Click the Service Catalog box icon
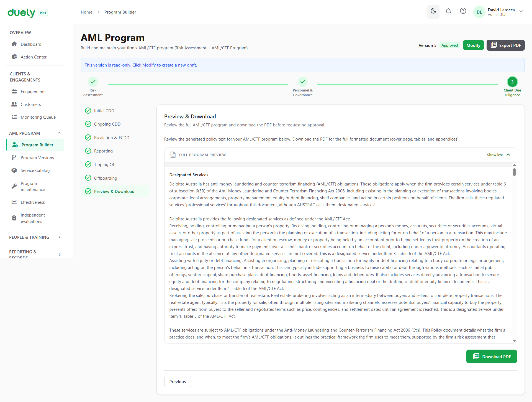Screen dimensions: 532x402 click(14, 170)
